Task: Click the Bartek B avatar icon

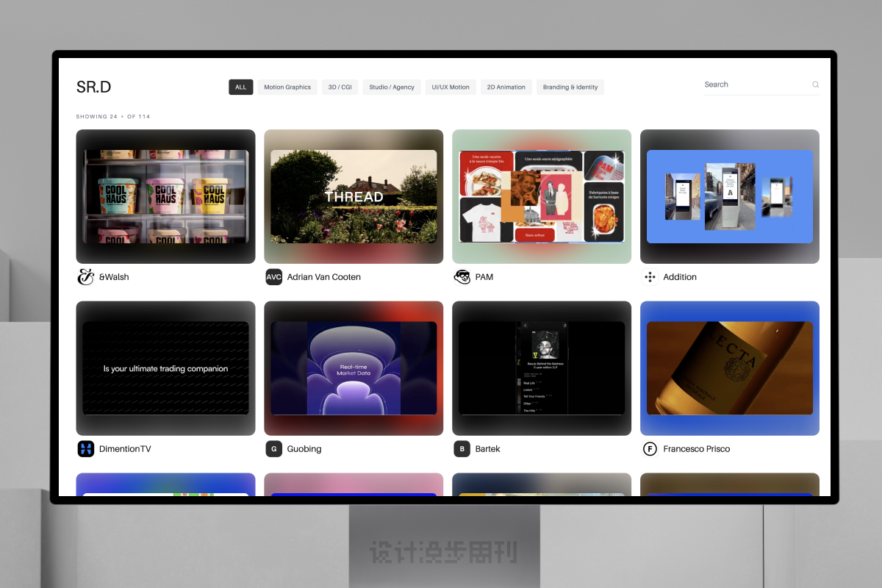Action: (462, 449)
